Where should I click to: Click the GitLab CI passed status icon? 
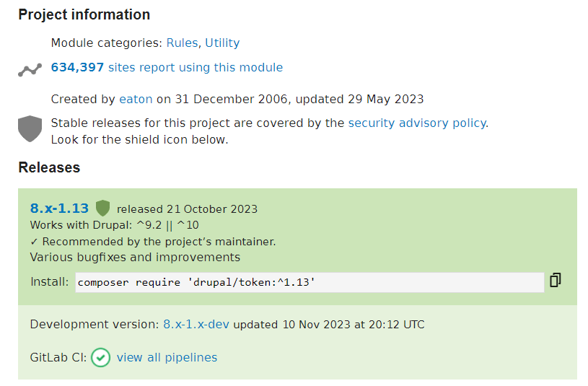(100, 357)
